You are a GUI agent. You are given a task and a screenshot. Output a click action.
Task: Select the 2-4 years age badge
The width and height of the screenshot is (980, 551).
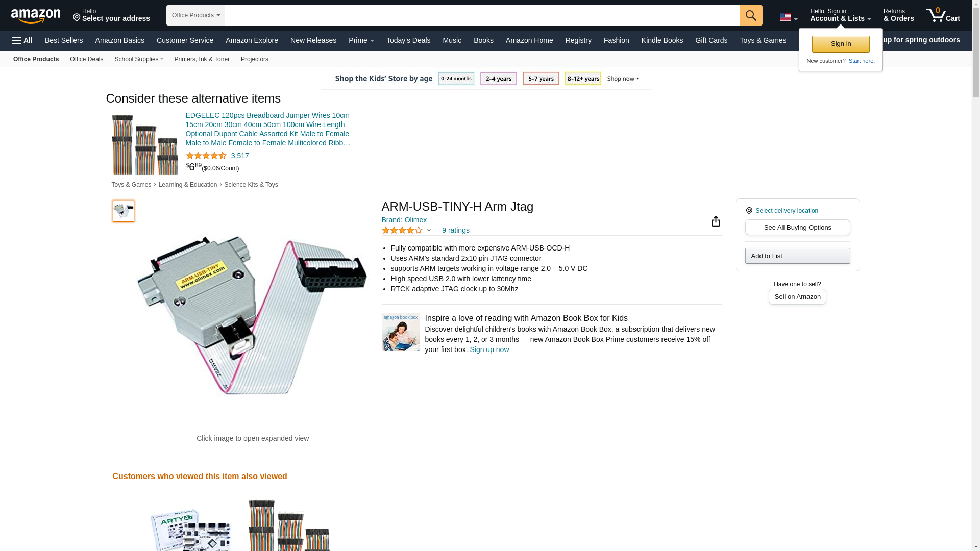click(498, 79)
